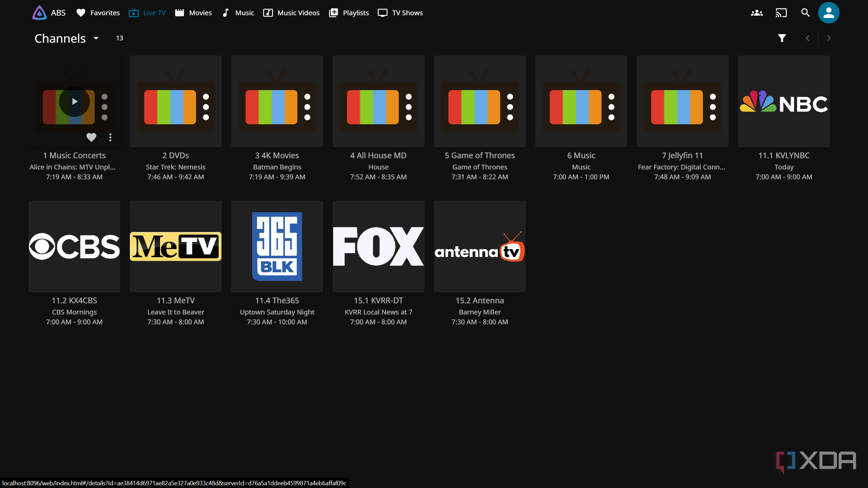Open the 2 DVDs channel thumbnail
Image resolution: width=868 pixels, height=488 pixels.
(x=176, y=101)
